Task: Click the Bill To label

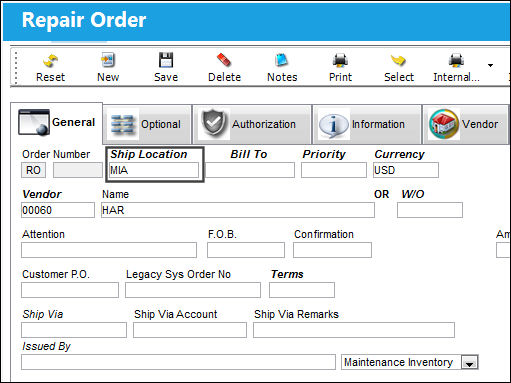Action: pyautogui.click(x=249, y=154)
